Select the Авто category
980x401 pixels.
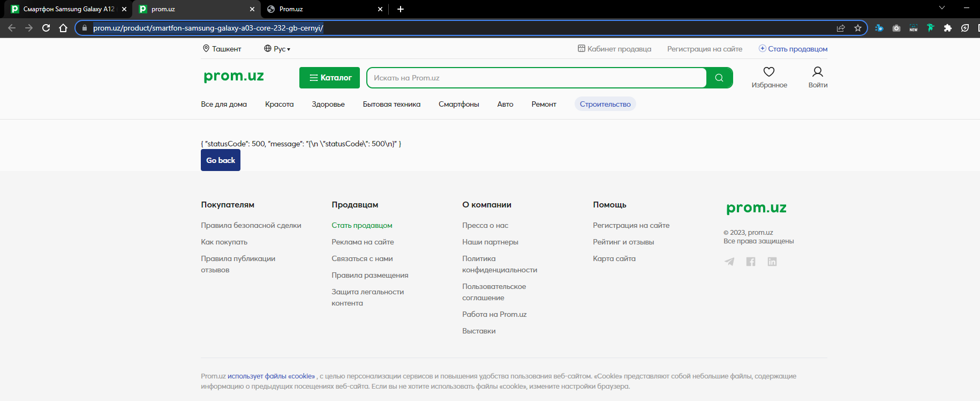click(x=506, y=104)
